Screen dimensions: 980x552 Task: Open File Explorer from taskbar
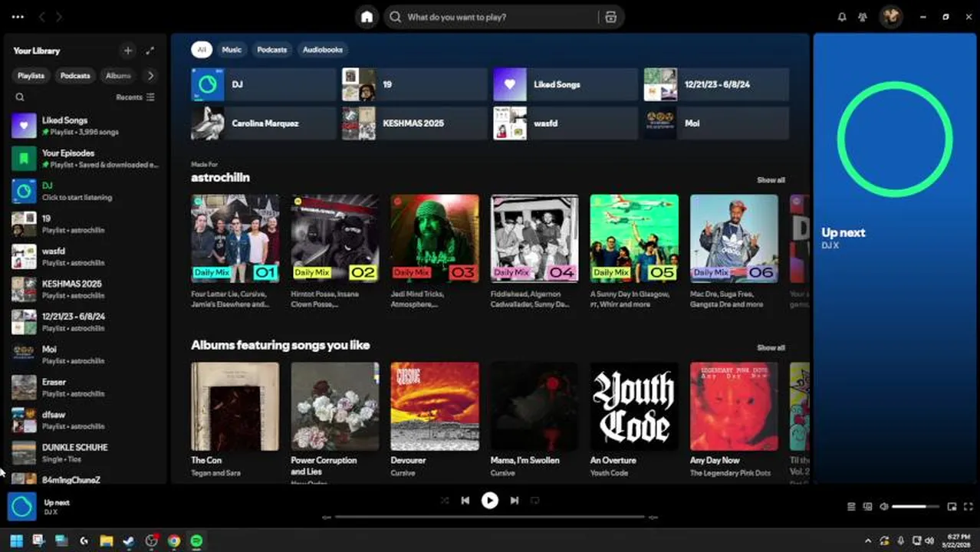click(107, 540)
